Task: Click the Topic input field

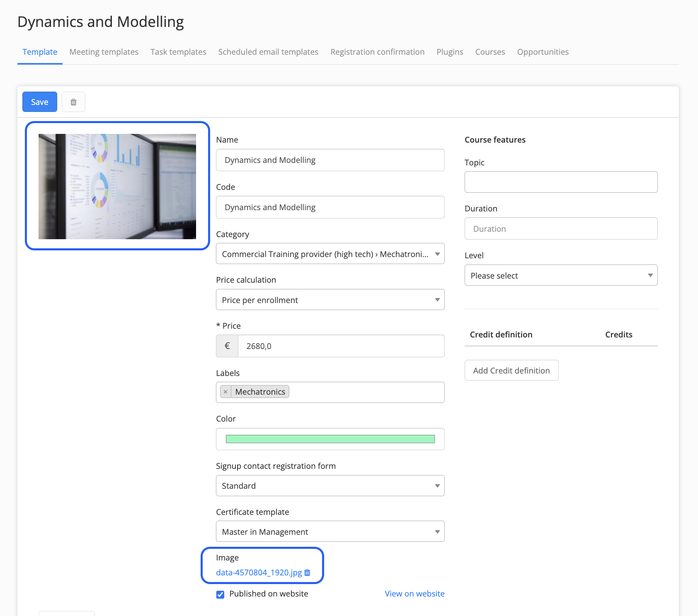Action: [x=561, y=182]
